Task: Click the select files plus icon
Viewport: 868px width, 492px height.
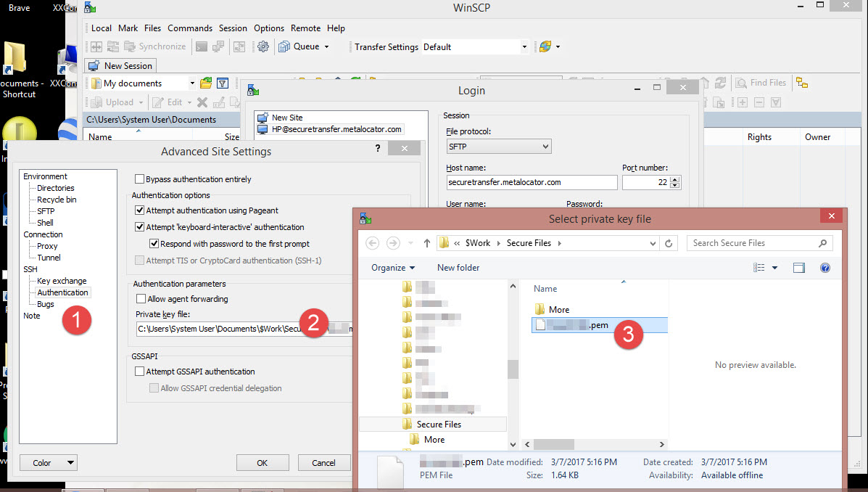Action: click(743, 102)
